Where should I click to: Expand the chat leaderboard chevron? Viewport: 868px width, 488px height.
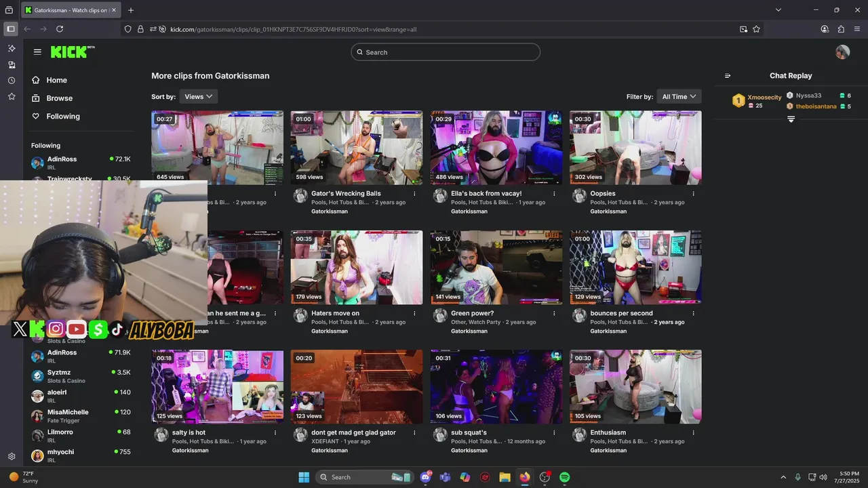pyautogui.click(x=791, y=119)
